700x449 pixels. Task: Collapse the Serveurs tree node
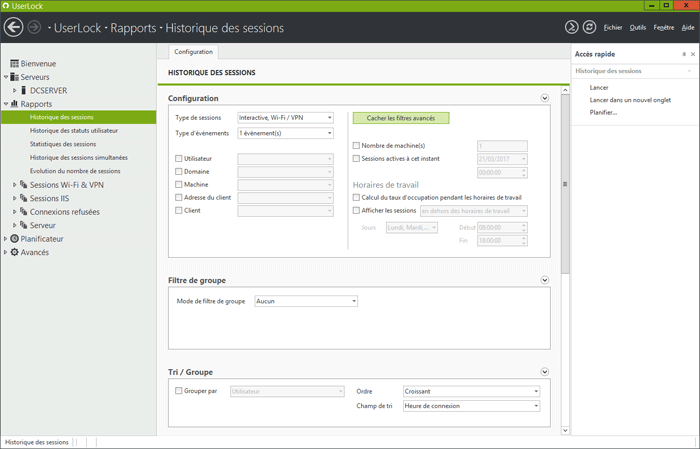(x=6, y=77)
